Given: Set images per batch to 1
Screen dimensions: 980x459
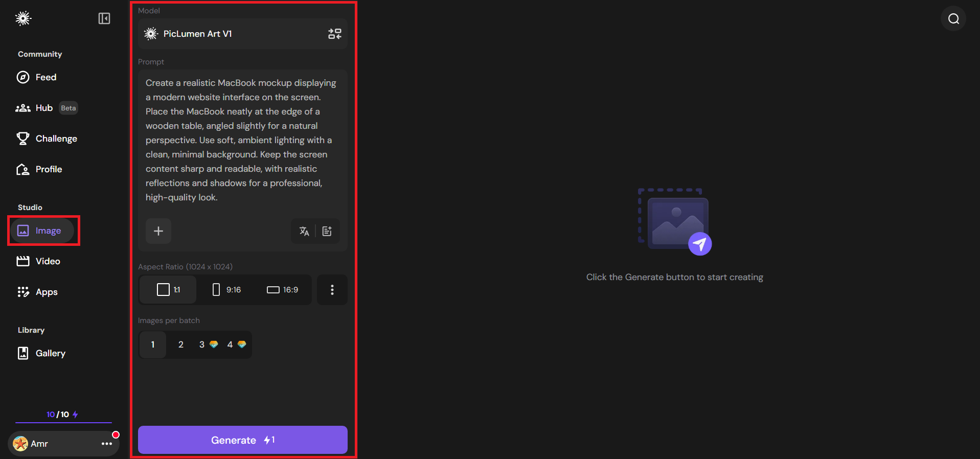Looking at the screenshot, I should (153, 345).
